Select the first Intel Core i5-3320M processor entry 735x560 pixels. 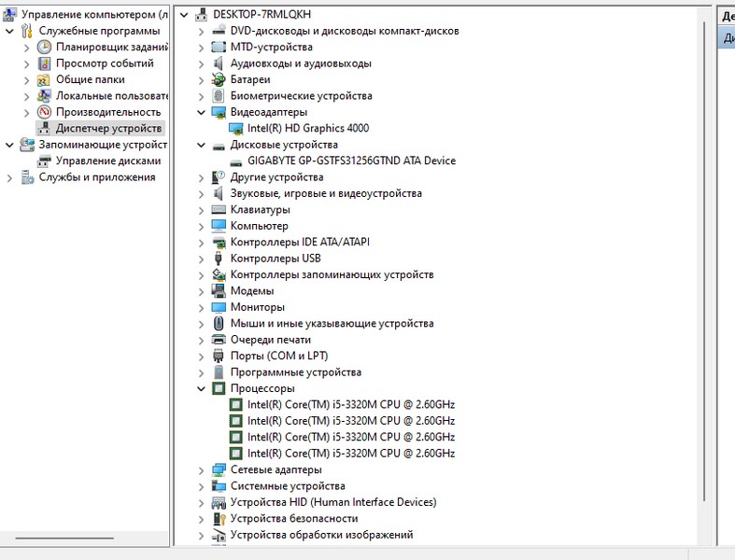(350, 405)
